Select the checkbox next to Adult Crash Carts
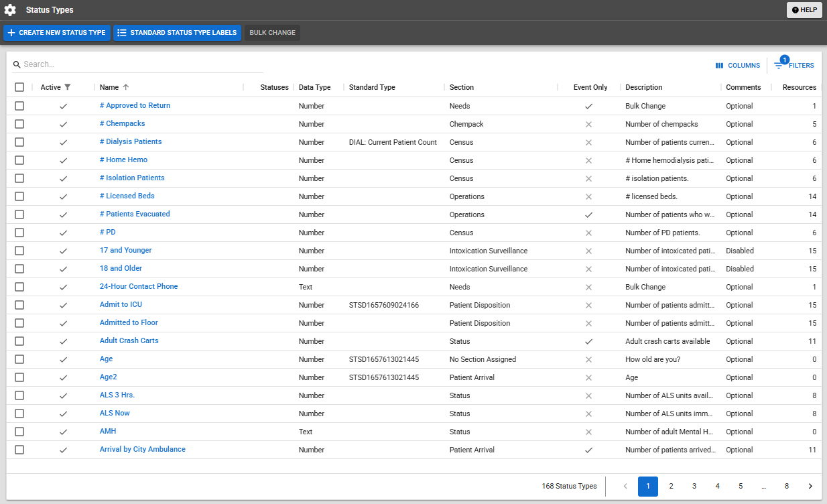Image resolution: width=827 pixels, height=504 pixels. (x=19, y=340)
